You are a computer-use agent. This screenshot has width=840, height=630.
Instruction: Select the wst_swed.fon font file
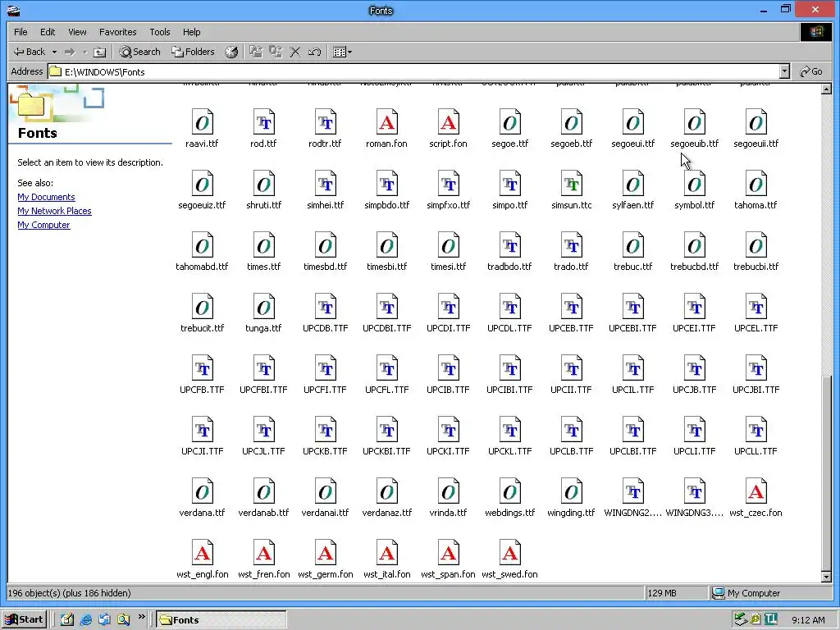coord(510,559)
